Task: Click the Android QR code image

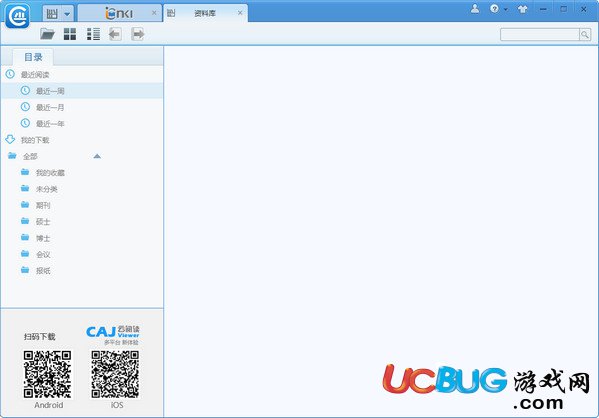Action: coord(47,375)
